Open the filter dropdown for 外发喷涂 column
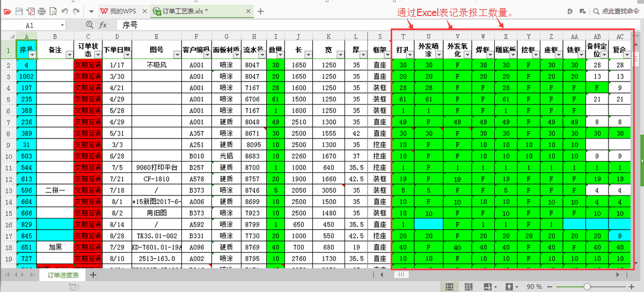 [x=440, y=55]
